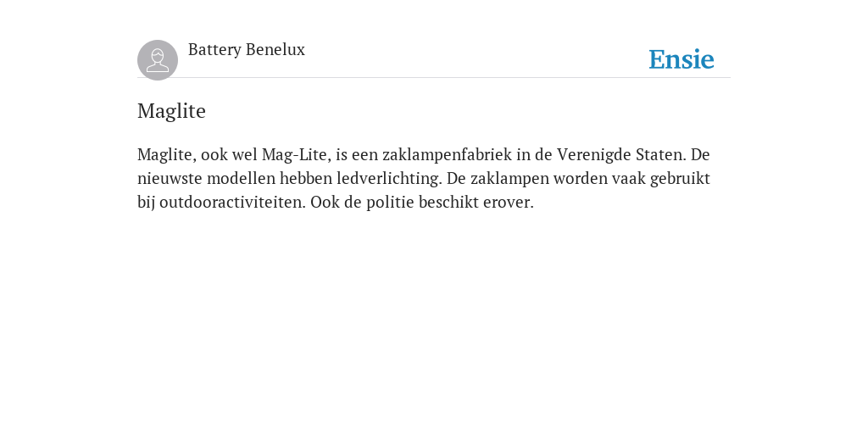Click the word "outdooractiviteiten" in the last line
This screenshot has width=868, height=434.
coord(232,203)
